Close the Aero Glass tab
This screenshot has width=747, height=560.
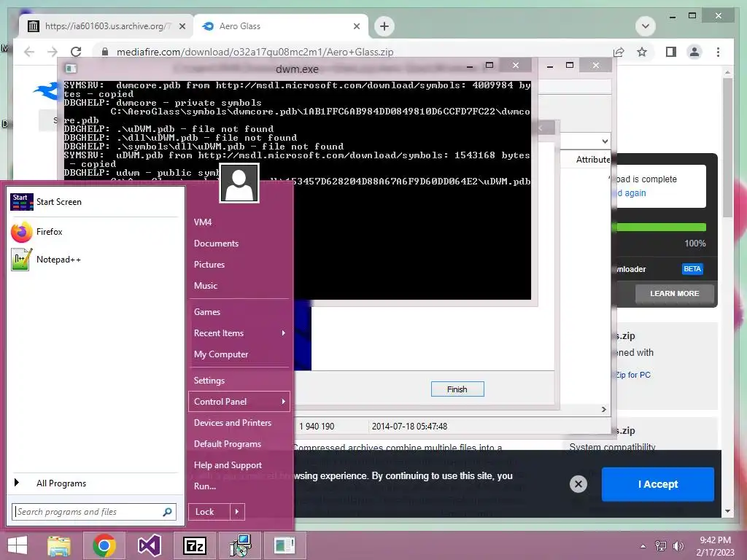tap(356, 26)
